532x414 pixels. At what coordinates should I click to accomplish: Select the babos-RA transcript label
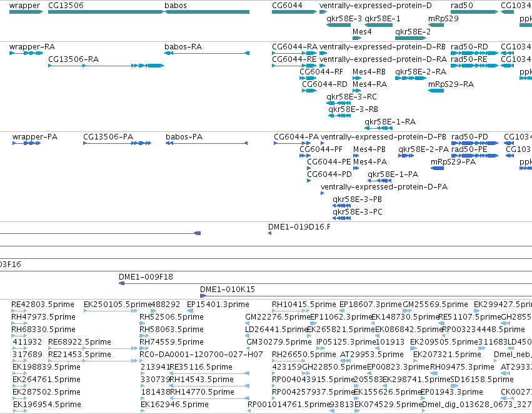183,47
